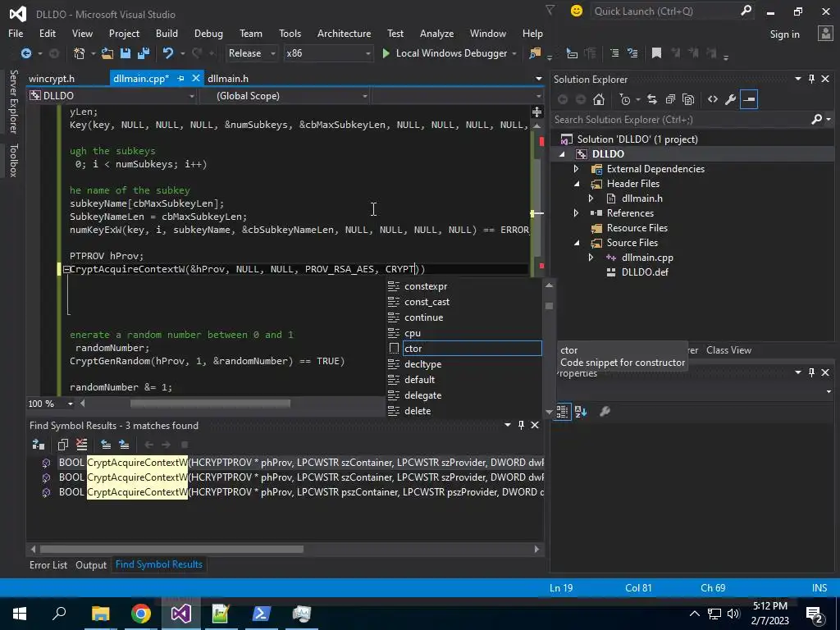Click the Quick Launch search box

(664, 11)
